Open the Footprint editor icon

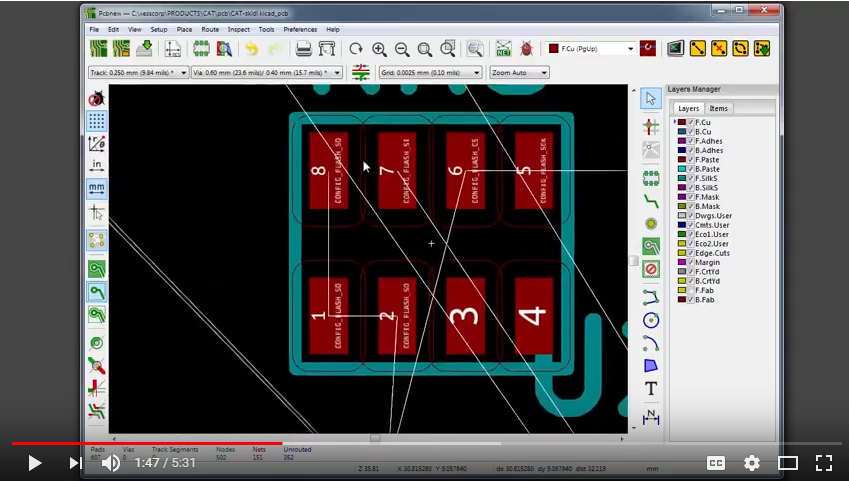pos(201,49)
